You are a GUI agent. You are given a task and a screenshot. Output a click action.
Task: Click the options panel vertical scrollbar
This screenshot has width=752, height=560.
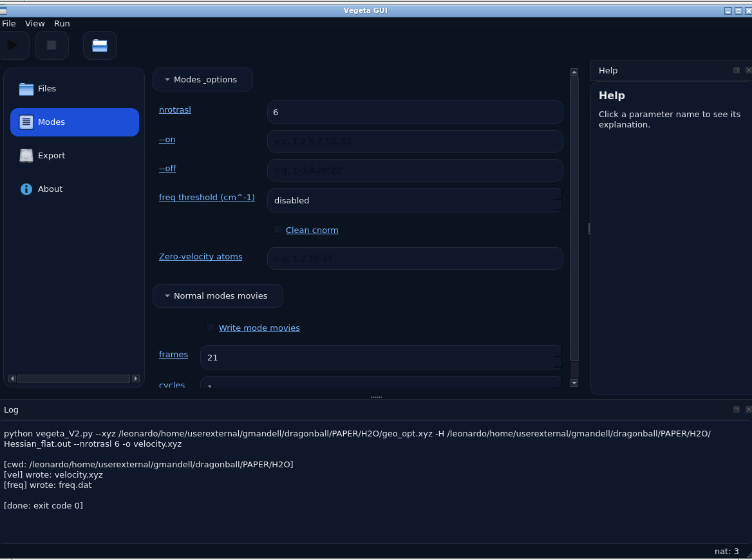[574, 219]
